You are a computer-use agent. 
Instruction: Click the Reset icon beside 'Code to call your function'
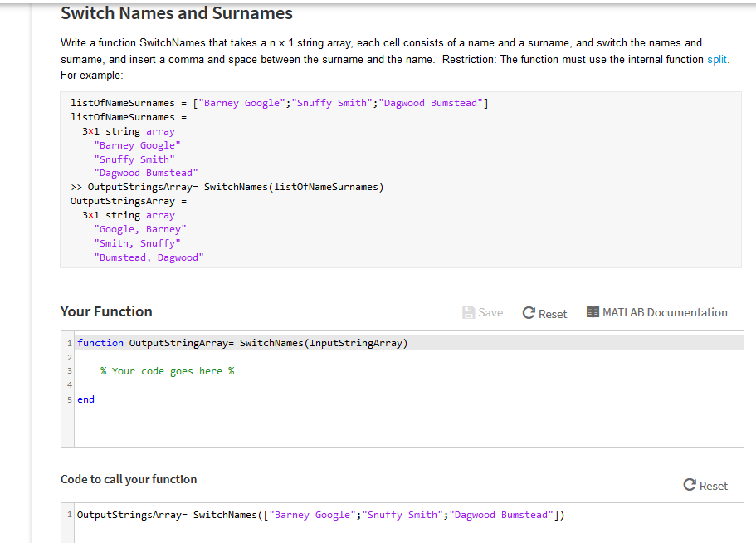[x=688, y=485]
